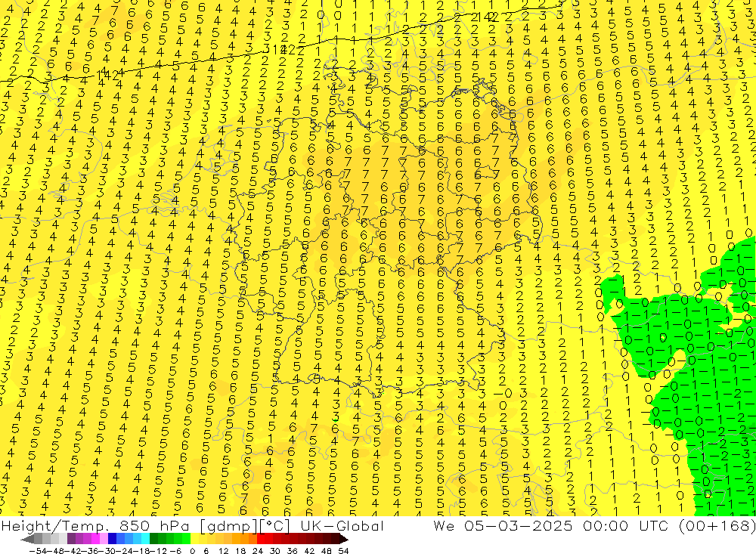Click the '0' legend value on color scale

(x=192, y=551)
